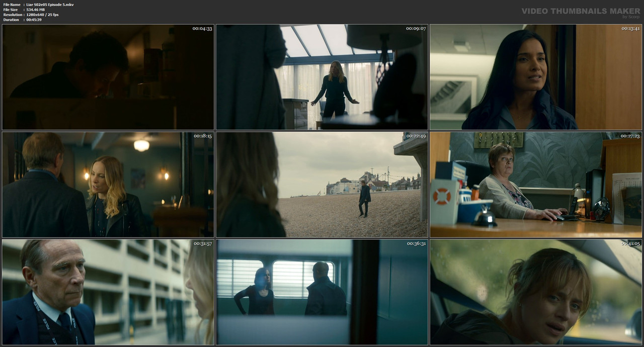Click the 'File Size' label
644x347 pixels.
click(11, 10)
